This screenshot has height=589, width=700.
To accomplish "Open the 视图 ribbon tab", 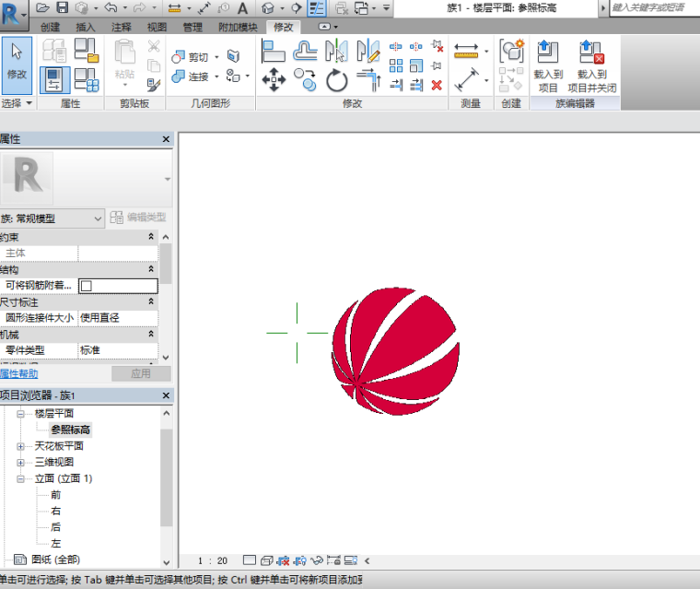I will click(157, 28).
